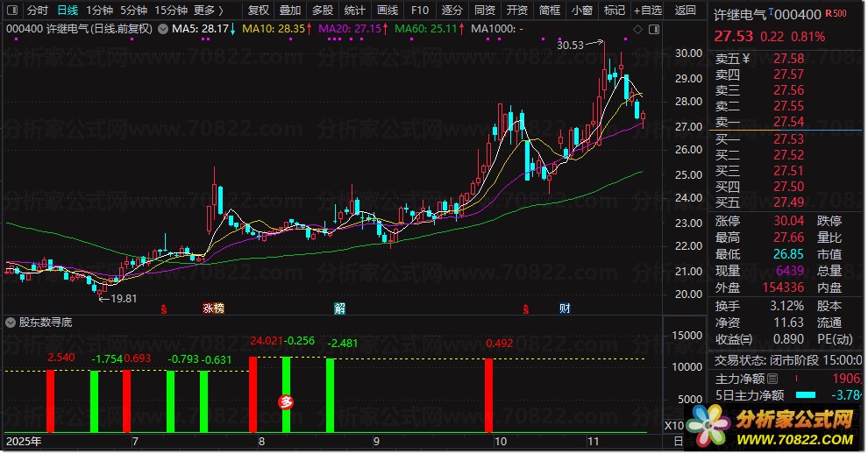Click the 标记 mark button

(614, 10)
